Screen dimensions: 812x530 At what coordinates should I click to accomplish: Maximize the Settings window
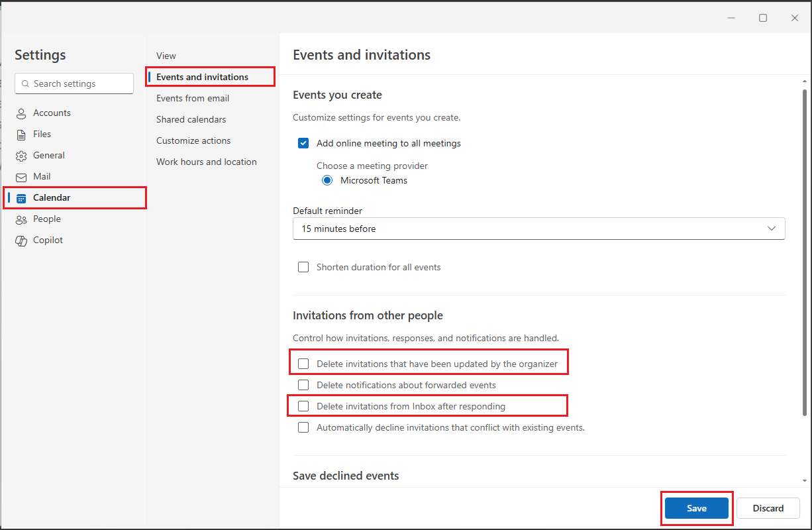click(x=763, y=18)
